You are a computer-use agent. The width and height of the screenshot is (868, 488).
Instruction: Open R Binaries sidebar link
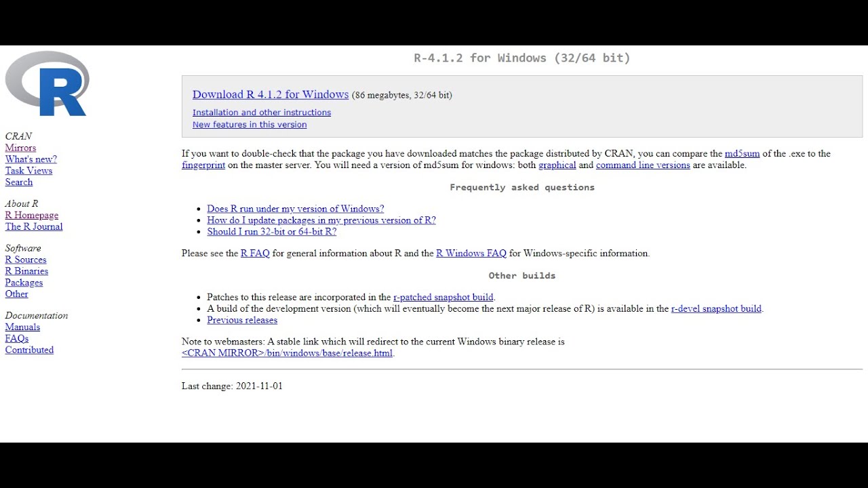[26, 271]
